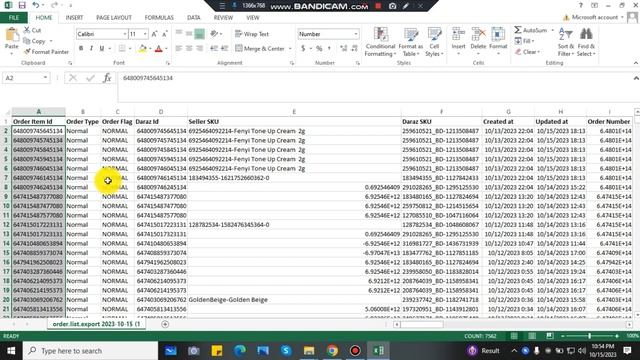Toggle Align Left
Viewport: 640px width, 360px height.
pos(179,49)
